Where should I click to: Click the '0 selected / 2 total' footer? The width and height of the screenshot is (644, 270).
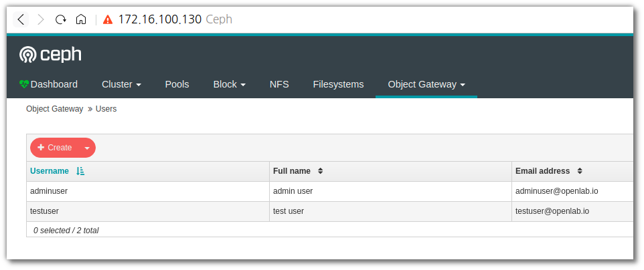66,231
